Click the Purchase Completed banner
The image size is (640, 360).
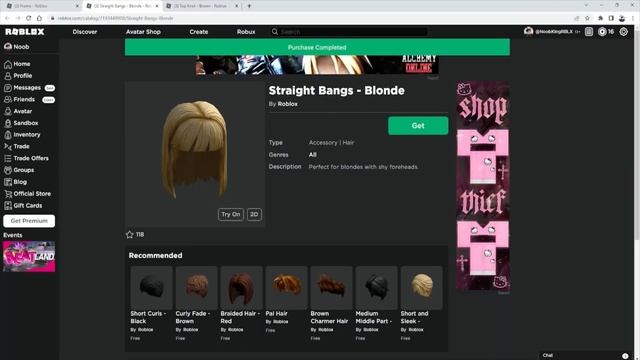[x=317, y=47]
